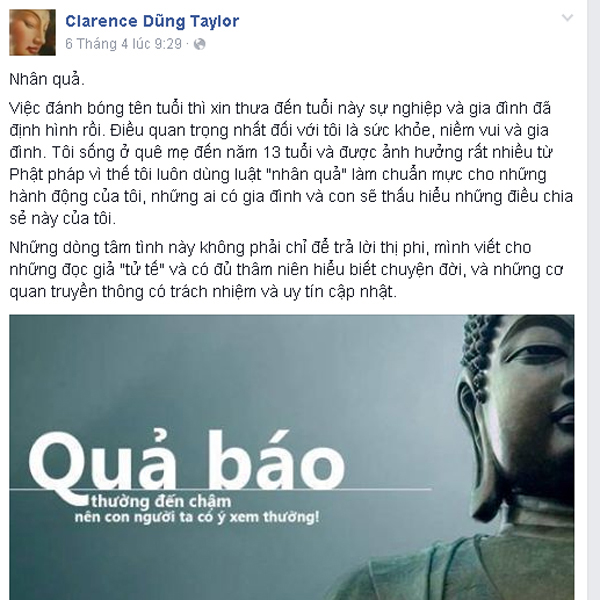Click the paragraph starting "Những dòng tâm tình này"

[x=286, y=269]
